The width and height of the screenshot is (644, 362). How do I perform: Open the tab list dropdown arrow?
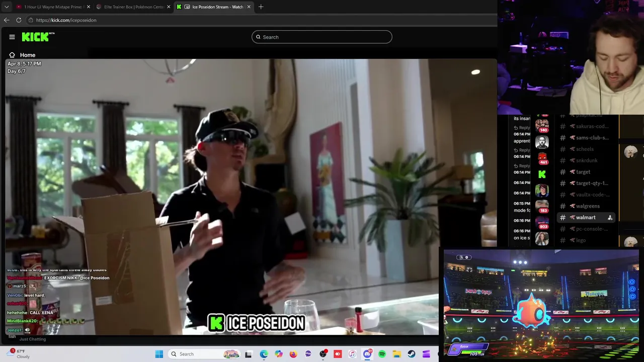[x=7, y=7]
